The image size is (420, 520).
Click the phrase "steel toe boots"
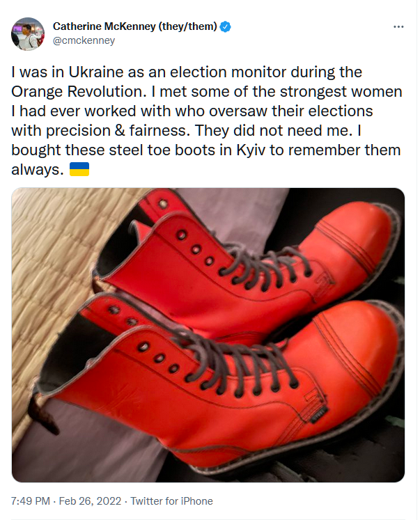click(150, 151)
